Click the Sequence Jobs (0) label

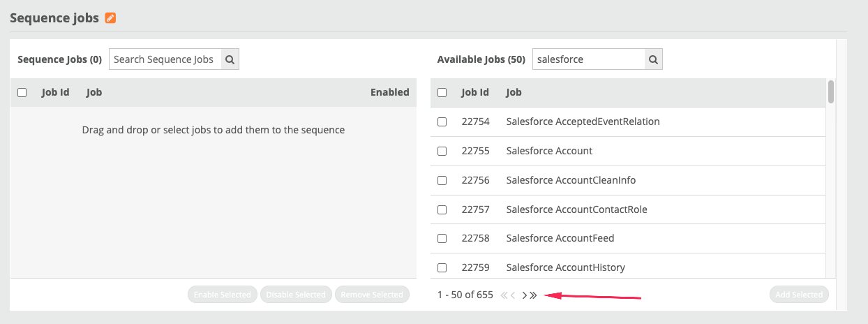[60, 59]
